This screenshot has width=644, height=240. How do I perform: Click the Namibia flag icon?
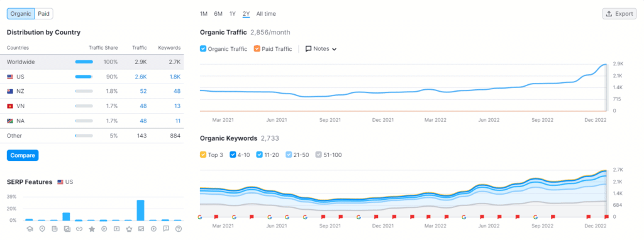point(10,121)
